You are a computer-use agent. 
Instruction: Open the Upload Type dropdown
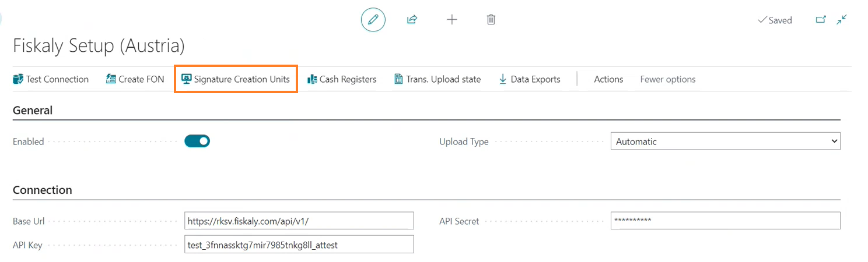click(725, 141)
